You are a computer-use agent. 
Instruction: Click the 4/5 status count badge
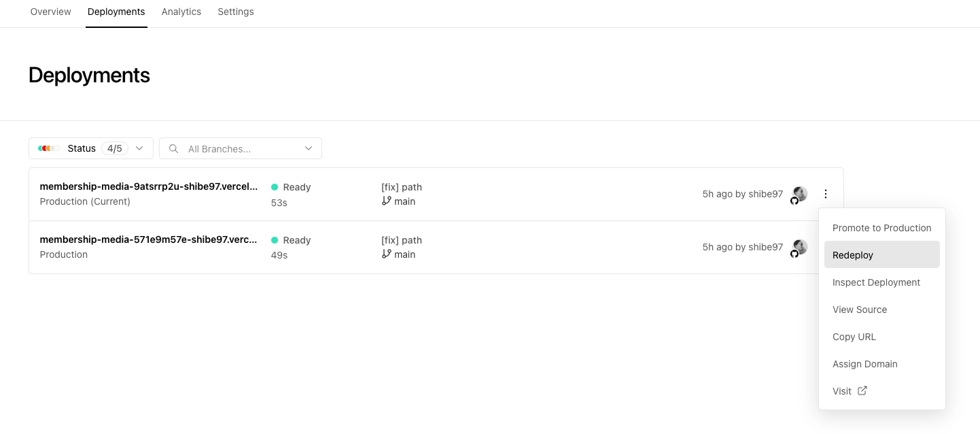tap(114, 148)
